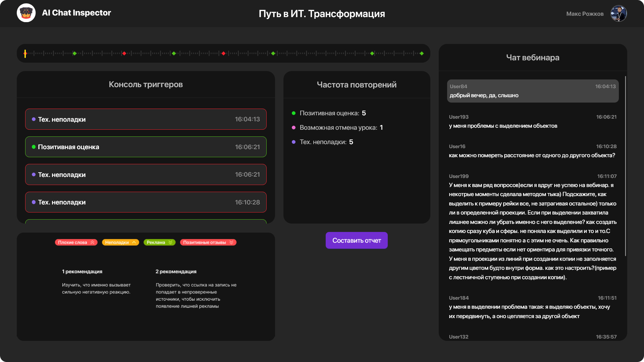Expand the Неполадки tag chevron

[134, 242]
